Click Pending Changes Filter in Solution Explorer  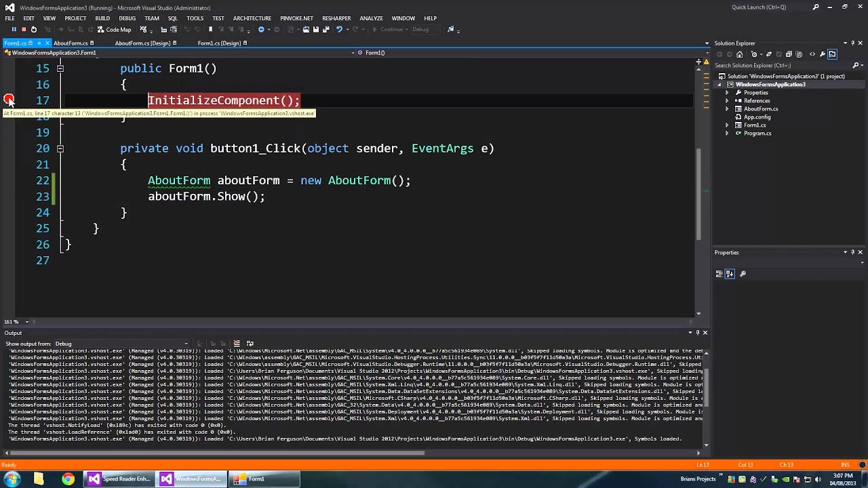point(753,54)
